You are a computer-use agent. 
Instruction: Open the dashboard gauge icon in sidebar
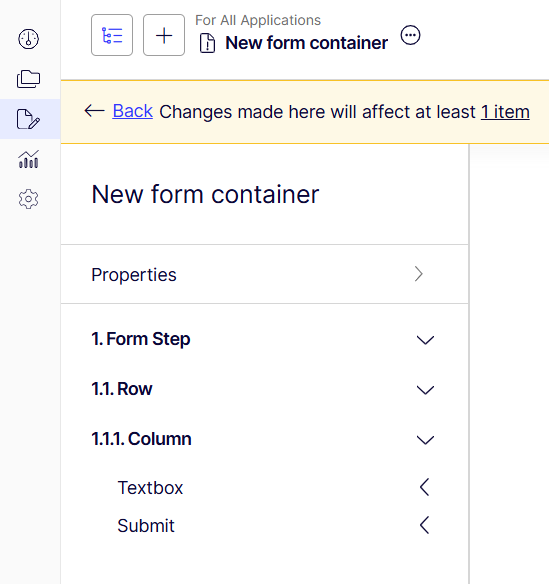28,39
